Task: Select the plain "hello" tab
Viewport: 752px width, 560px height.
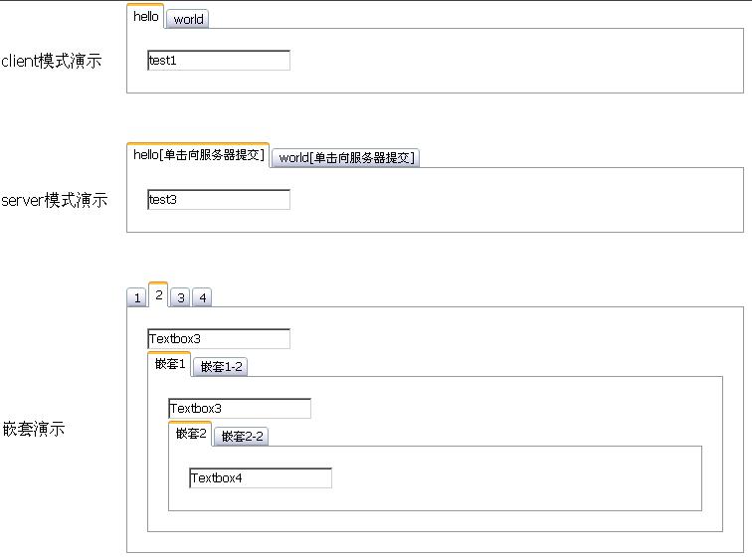Action: click(145, 17)
